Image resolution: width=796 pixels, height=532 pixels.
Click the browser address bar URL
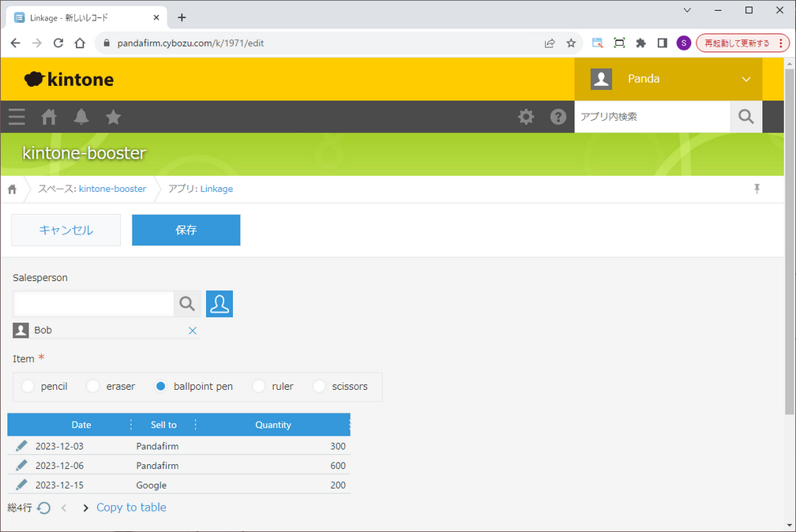pos(190,43)
